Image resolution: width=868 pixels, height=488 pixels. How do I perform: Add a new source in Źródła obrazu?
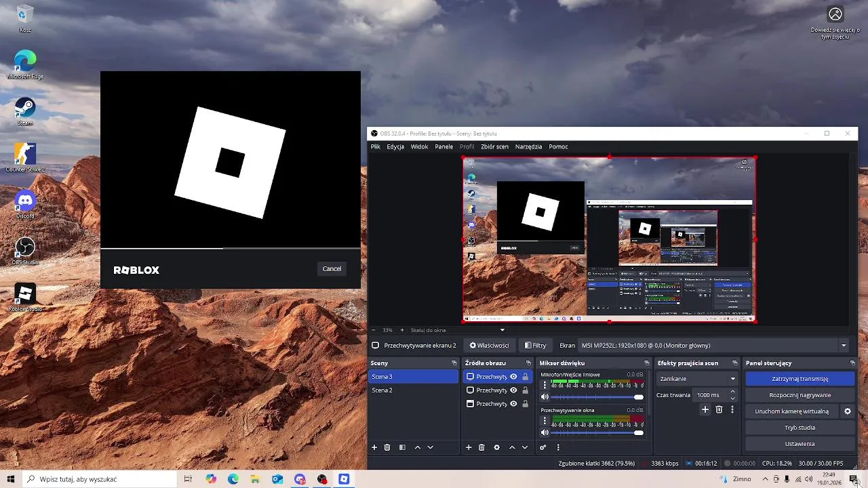point(468,447)
